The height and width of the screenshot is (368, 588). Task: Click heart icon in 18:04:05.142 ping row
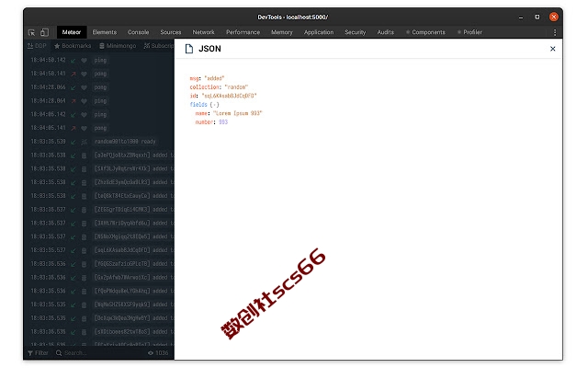(84, 114)
